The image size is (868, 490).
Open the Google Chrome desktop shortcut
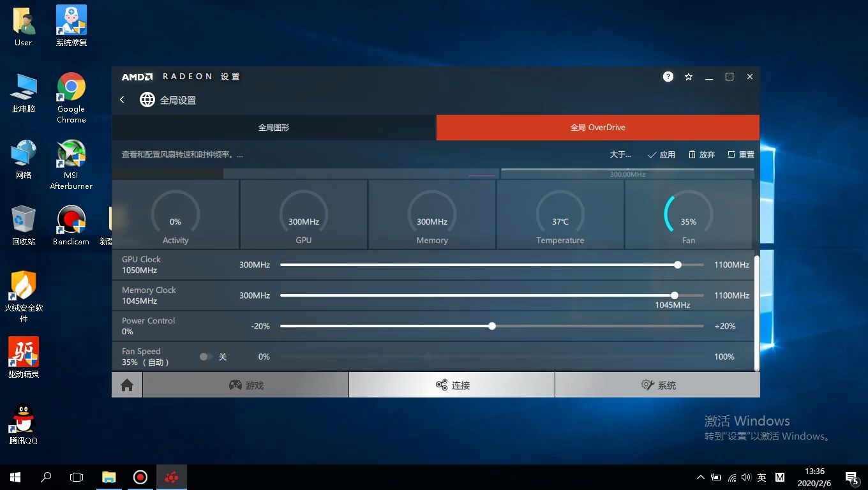pyautogui.click(x=71, y=98)
